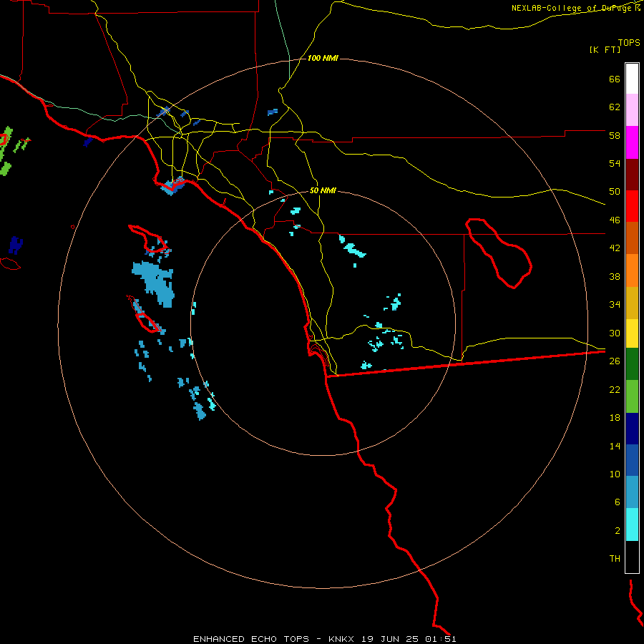Click the 100 NMI range ring label
This screenshot has height=644, width=644.
point(323,59)
